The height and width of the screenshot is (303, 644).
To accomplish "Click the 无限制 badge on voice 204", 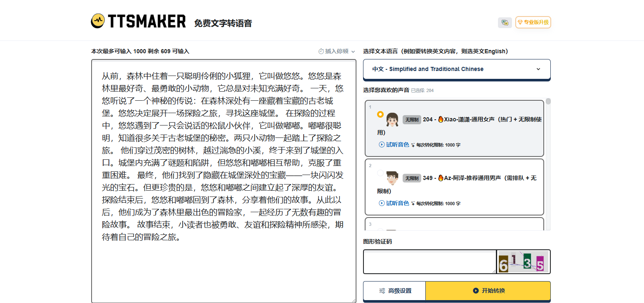I will 411,120.
